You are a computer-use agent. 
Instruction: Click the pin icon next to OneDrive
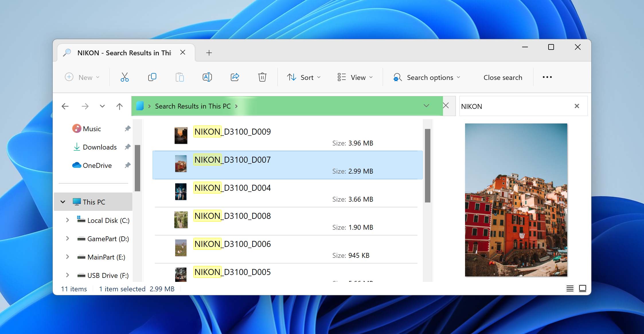[128, 165]
